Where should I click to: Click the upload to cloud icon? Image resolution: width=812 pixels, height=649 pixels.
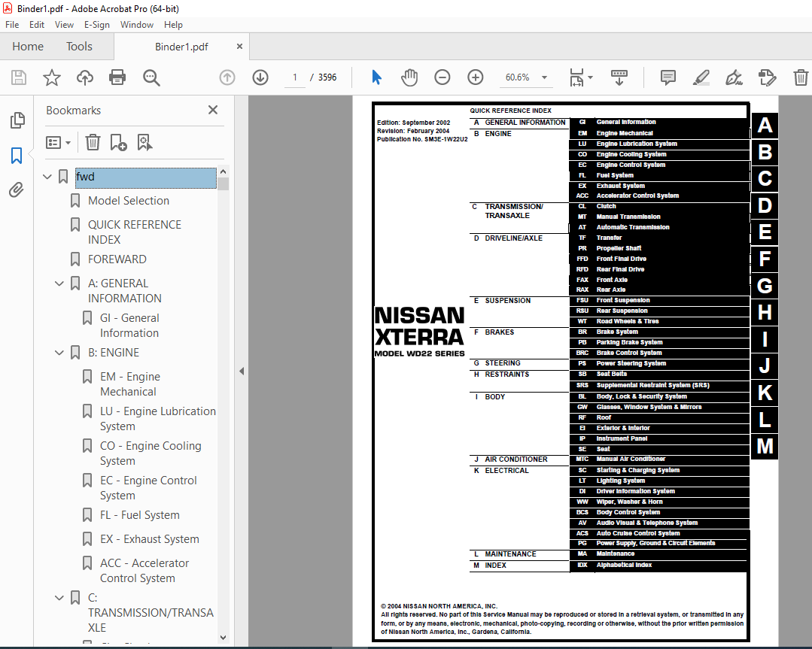click(85, 77)
